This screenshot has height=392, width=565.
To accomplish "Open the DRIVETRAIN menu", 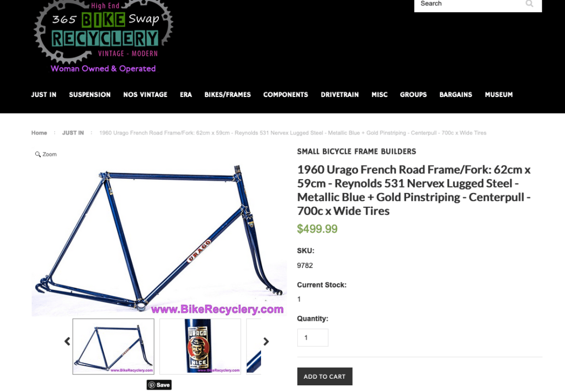I will click(x=340, y=95).
